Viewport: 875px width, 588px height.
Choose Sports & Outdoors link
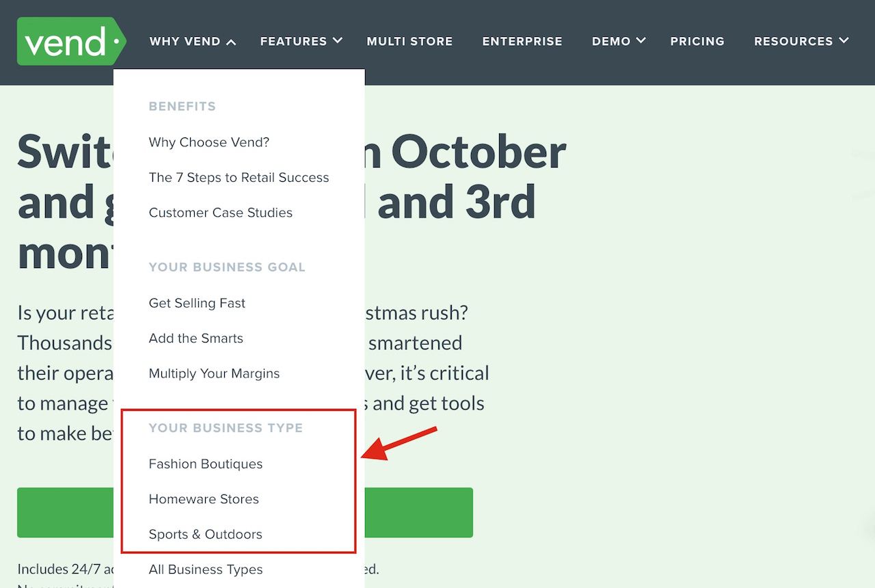206,535
